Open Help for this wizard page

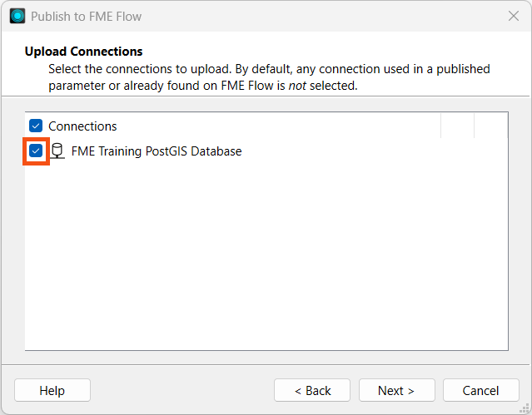(52, 390)
